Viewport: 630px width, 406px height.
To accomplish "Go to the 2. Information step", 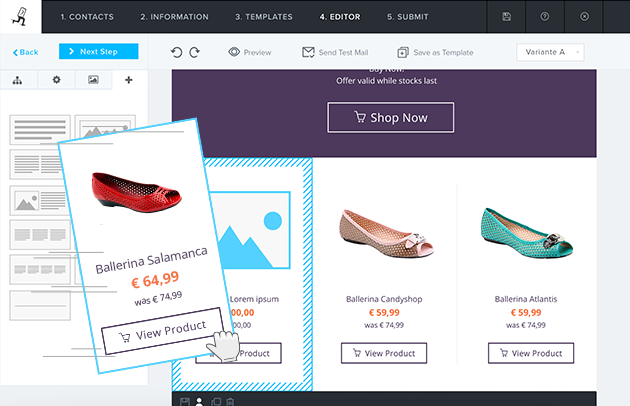I will point(174,17).
